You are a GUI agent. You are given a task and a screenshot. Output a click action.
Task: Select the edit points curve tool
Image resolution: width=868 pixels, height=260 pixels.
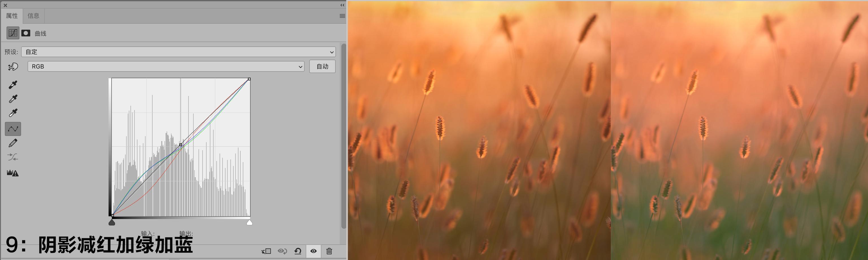pyautogui.click(x=13, y=129)
